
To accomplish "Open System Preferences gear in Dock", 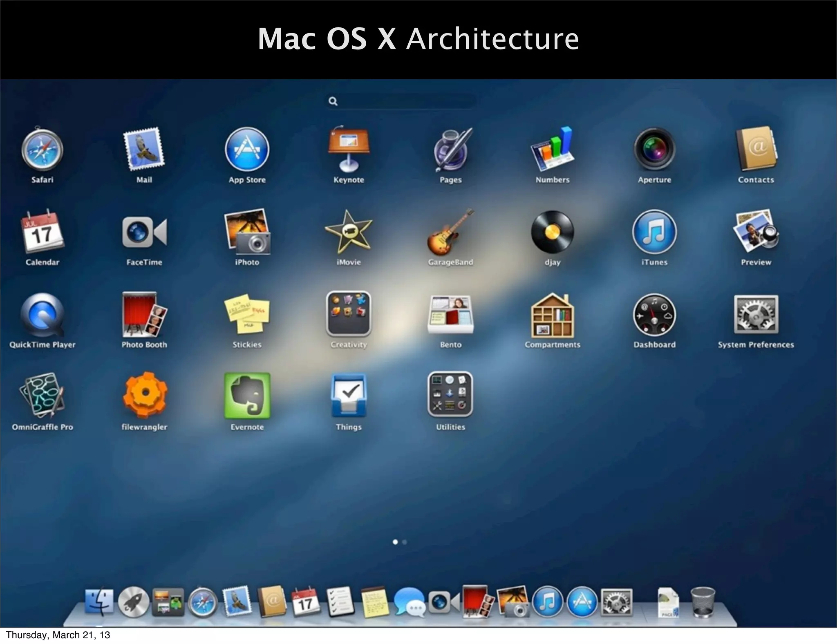I will point(617,602).
